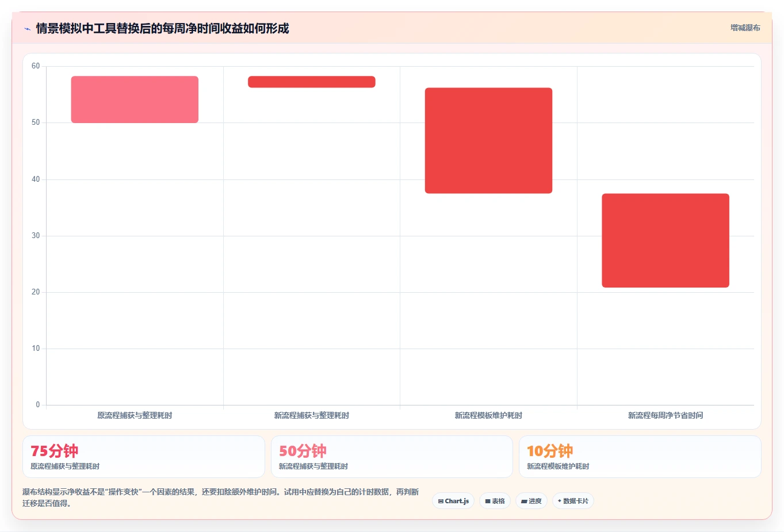Click the pink 原流程捕获与整理耗时 bar
The height and width of the screenshot is (532, 784).
point(135,99)
